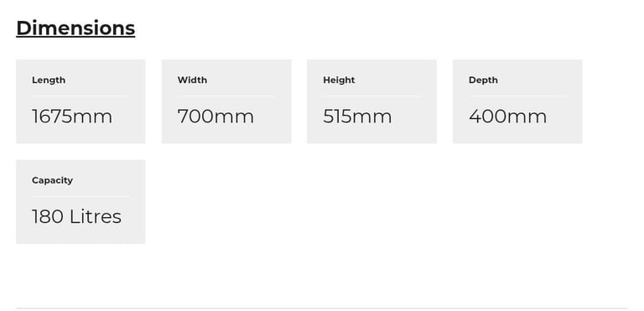Select the Depth dimension card

tap(517, 101)
